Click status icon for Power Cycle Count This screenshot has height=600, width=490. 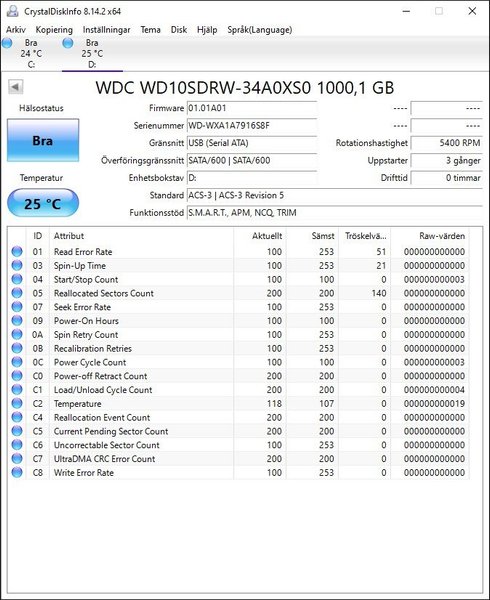point(17,362)
